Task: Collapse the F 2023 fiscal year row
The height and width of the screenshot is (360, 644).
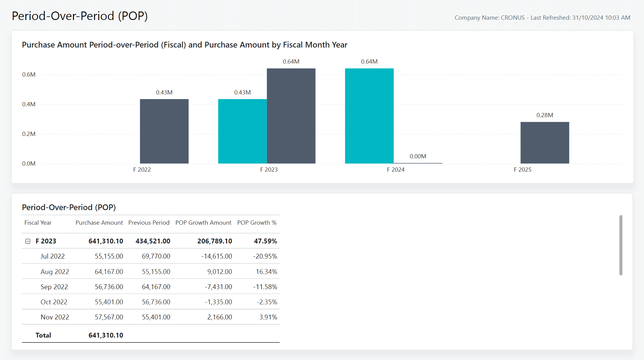Action: click(28, 241)
